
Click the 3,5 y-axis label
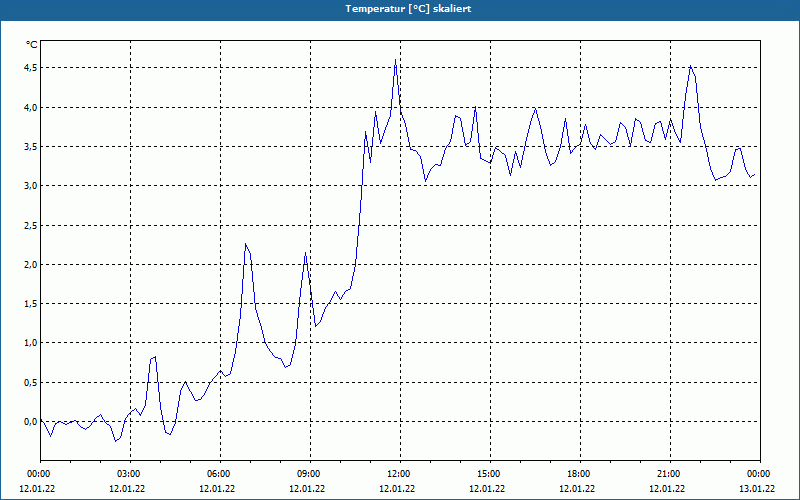[x=31, y=147]
